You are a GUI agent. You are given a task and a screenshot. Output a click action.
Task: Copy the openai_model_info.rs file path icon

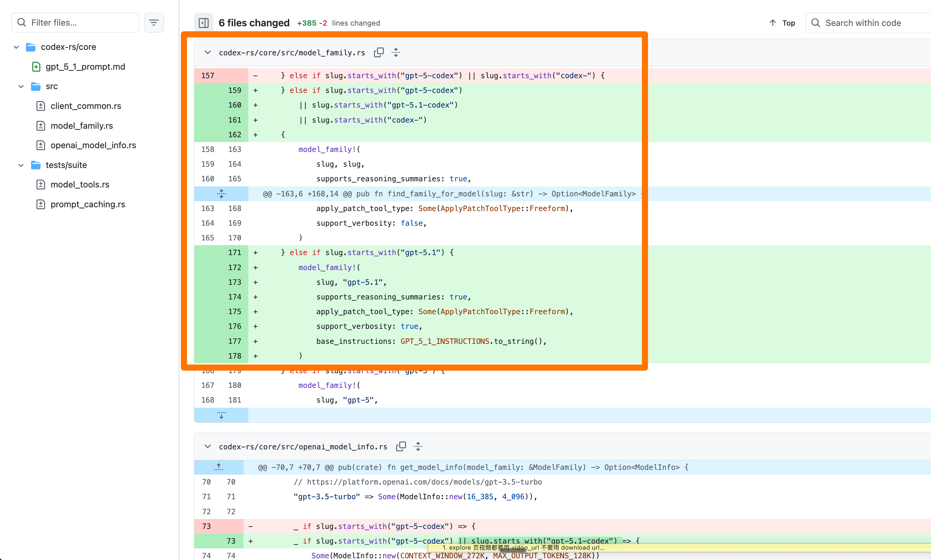(x=401, y=446)
